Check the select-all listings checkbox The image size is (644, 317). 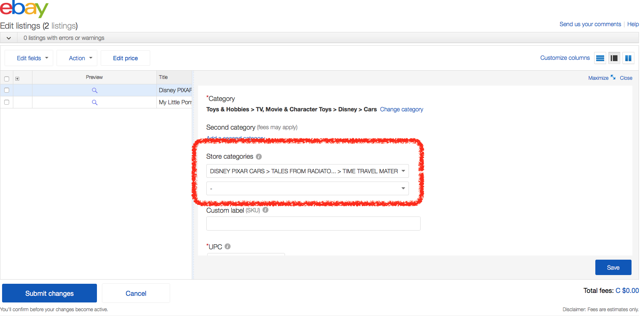pyautogui.click(x=6, y=79)
